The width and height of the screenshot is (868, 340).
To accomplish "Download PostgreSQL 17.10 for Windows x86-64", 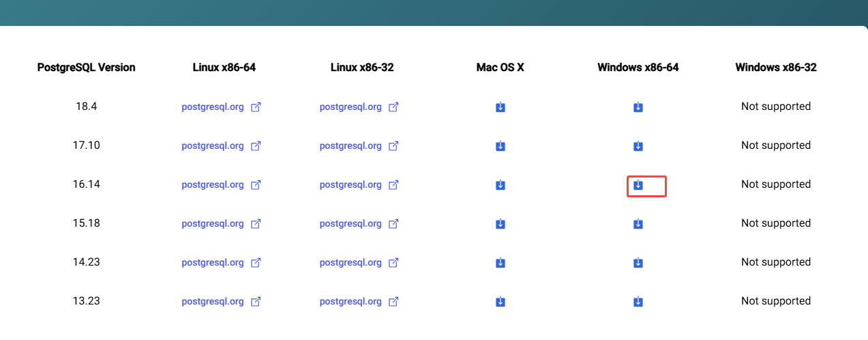I will 638,146.
